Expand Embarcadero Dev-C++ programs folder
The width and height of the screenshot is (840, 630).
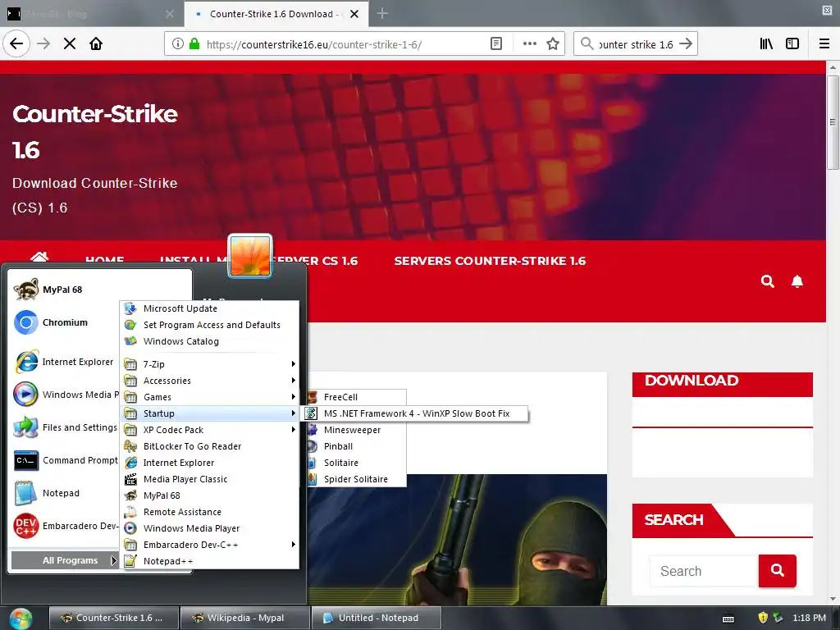point(209,545)
